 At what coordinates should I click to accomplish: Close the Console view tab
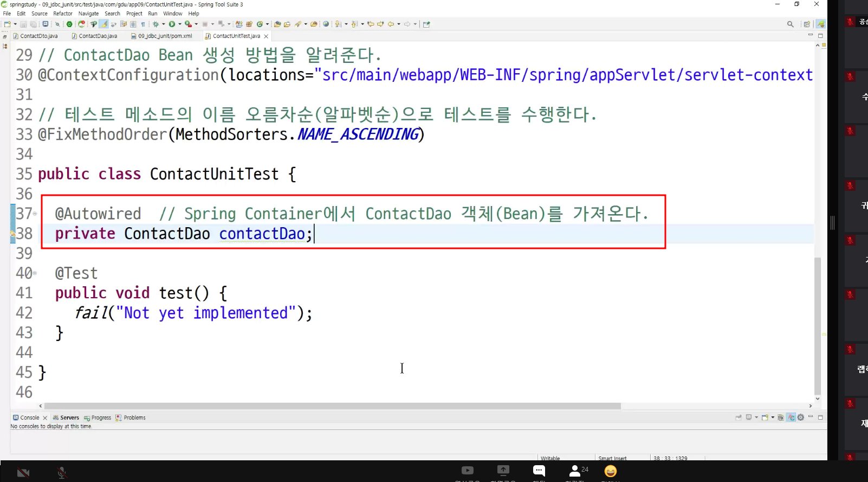pyautogui.click(x=45, y=417)
